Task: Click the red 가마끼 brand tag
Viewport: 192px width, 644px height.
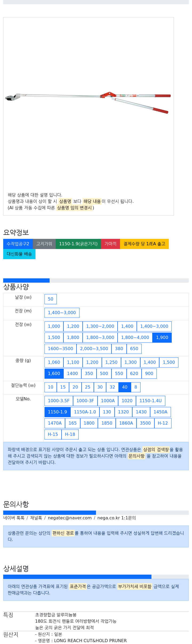Action: point(110,244)
